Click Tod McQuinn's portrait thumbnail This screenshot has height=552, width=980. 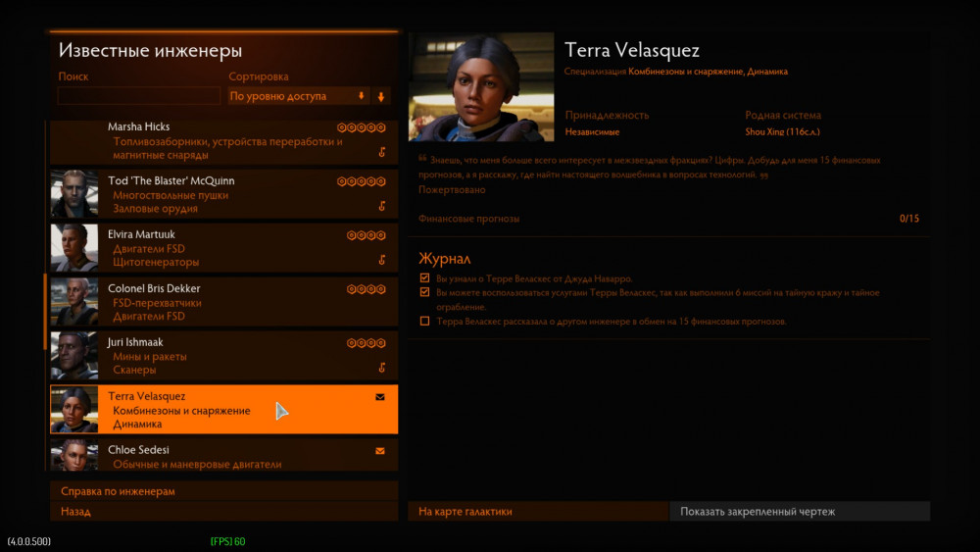(74, 194)
